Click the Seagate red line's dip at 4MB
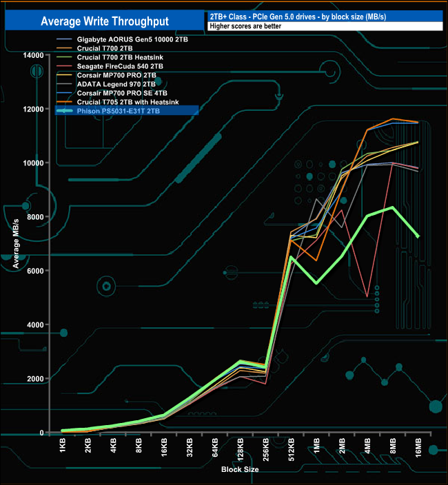Screen dimensions: 448x485 pyautogui.click(x=367, y=297)
